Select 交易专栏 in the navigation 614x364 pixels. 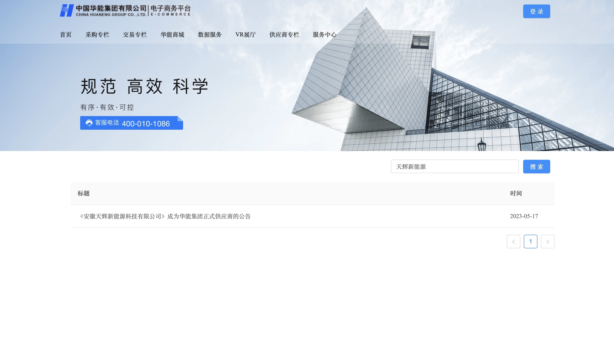(135, 35)
